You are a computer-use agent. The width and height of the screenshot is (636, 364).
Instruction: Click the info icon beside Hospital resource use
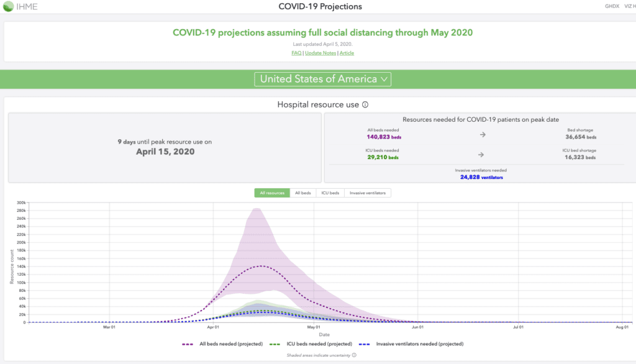tap(366, 105)
